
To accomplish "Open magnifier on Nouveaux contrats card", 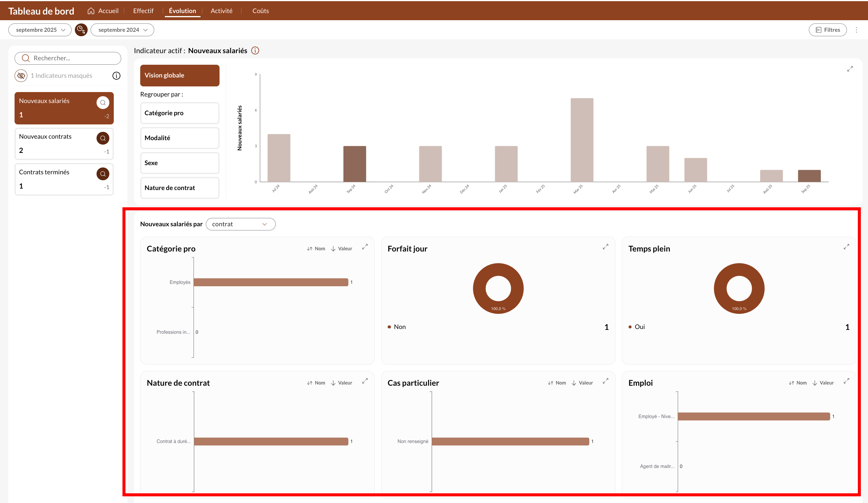I will (103, 138).
